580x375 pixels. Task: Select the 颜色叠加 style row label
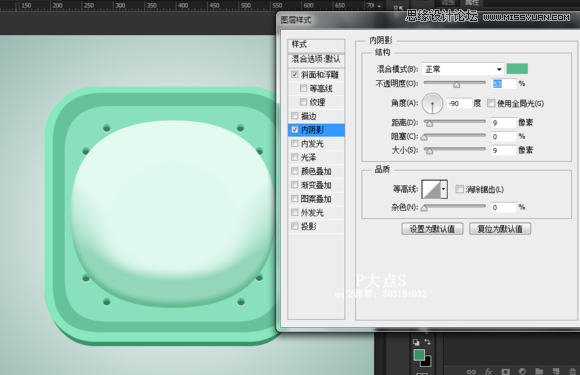click(x=316, y=171)
